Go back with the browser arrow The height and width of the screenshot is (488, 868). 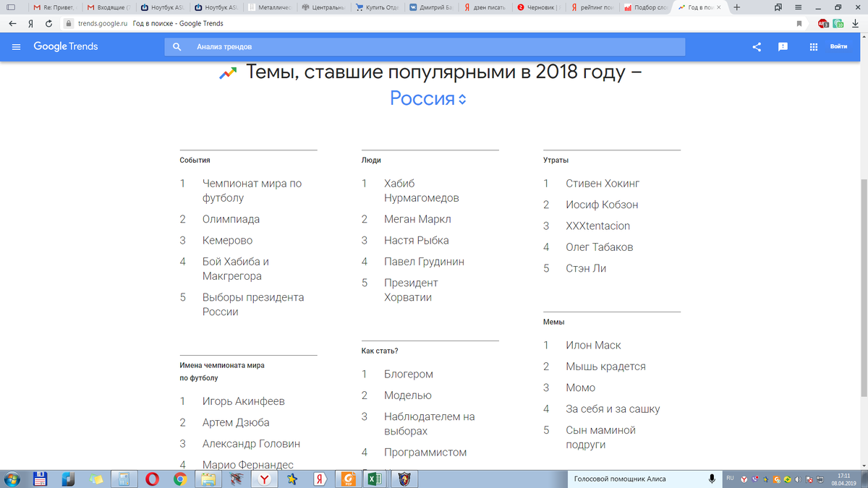[x=12, y=23]
